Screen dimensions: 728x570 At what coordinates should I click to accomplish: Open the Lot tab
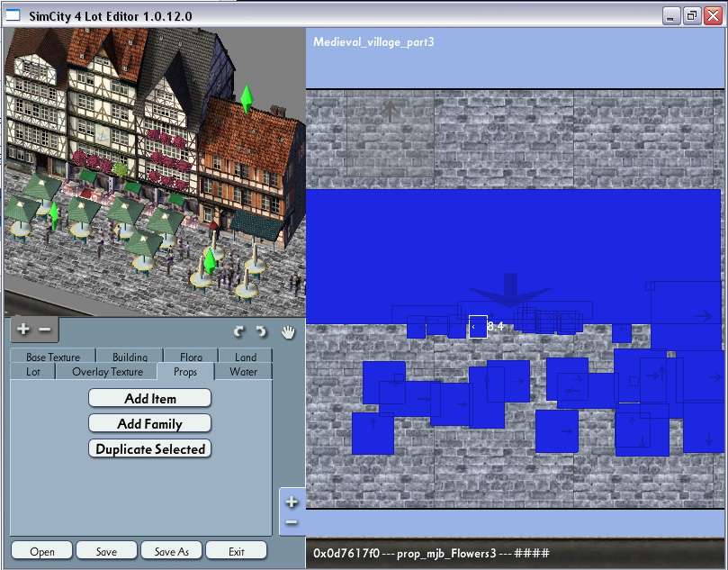click(33, 371)
